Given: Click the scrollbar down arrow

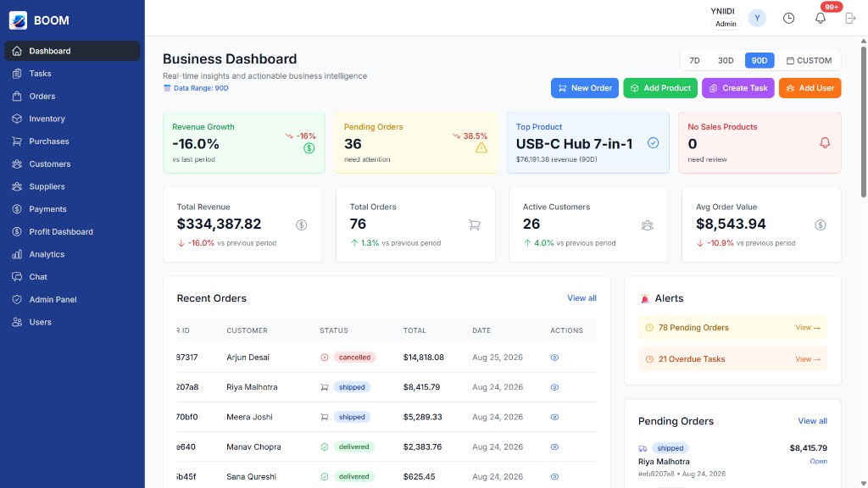Looking at the screenshot, I should 864,484.
